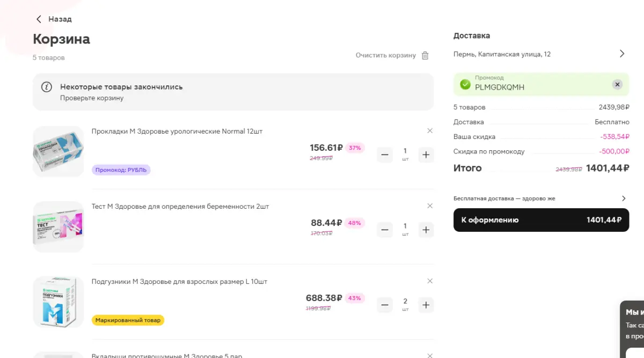The image size is (644, 358).
Task: Go back with the Назад arrow
Action: pyautogui.click(x=39, y=19)
